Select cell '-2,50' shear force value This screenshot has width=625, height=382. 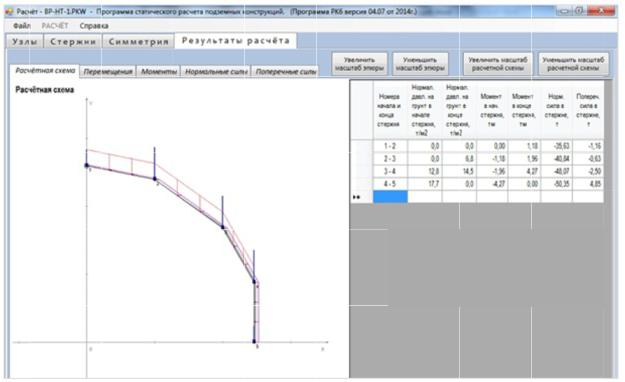click(x=588, y=171)
